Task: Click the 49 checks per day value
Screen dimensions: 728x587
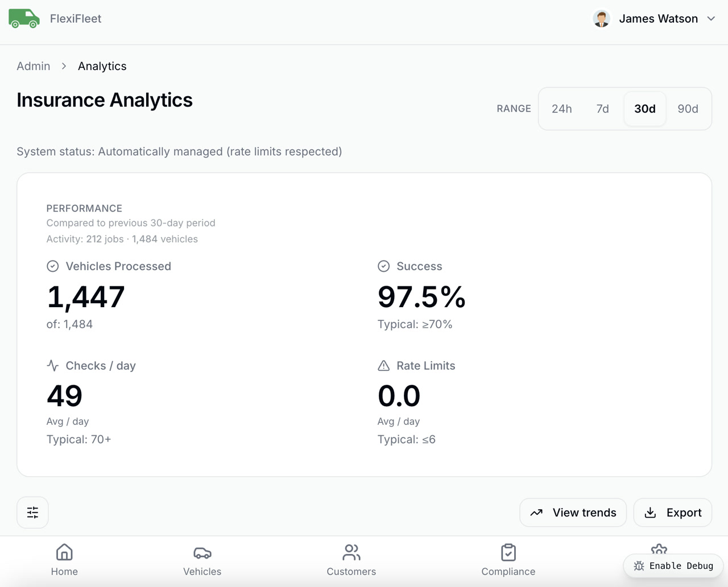Action: pos(65,396)
